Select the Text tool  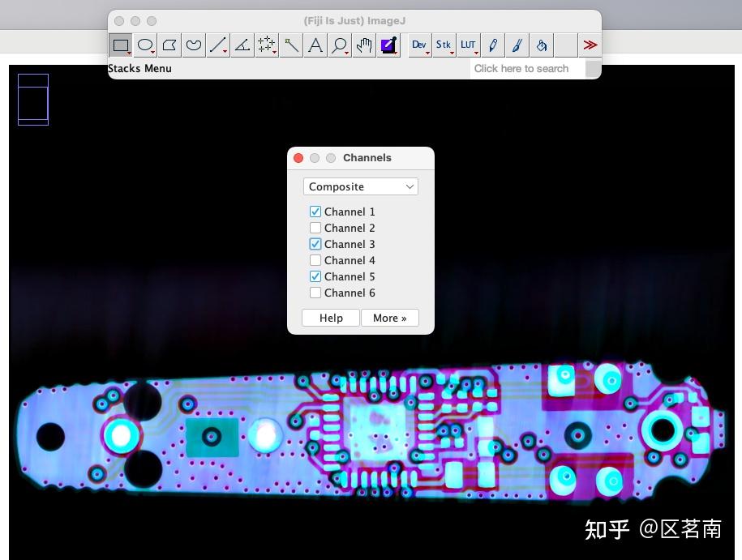[315, 45]
